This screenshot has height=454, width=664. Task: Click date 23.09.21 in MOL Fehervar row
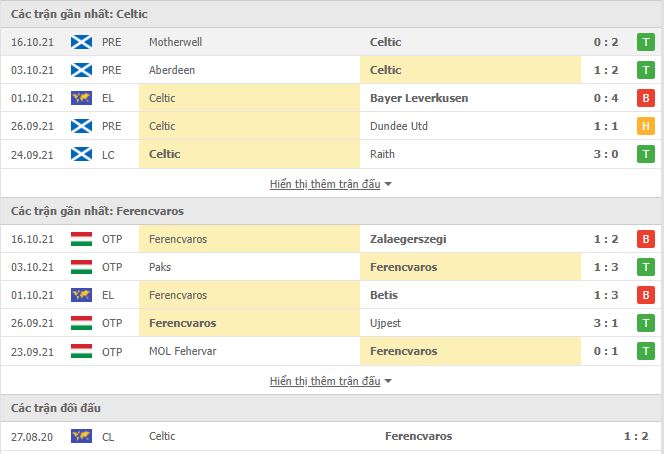coord(32,352)
